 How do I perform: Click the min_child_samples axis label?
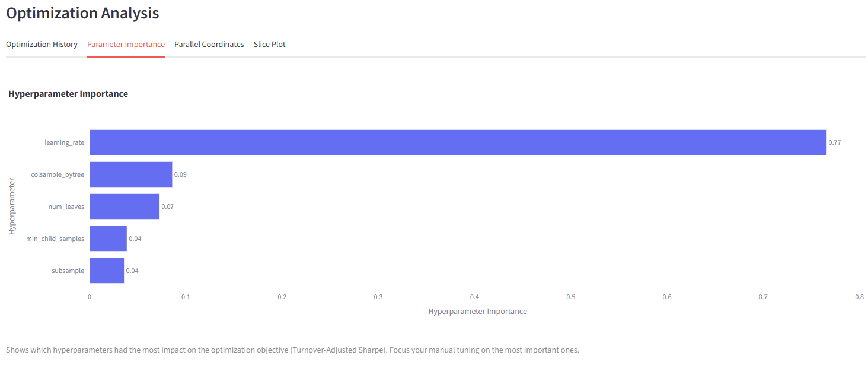pos(55,239)
